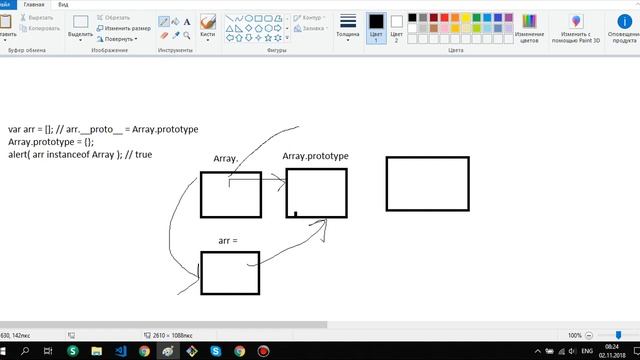This screenshot has height=360, width=640.
Task: Open File Explorer from taskbar
Action: coord(96,351)
